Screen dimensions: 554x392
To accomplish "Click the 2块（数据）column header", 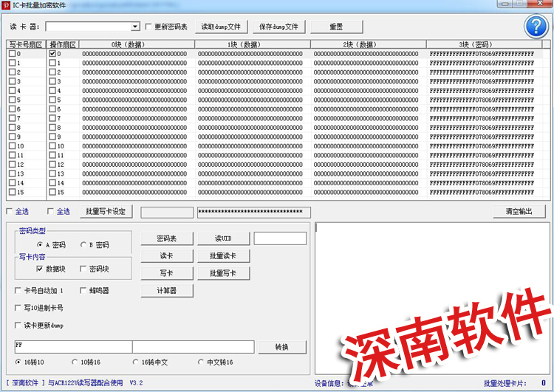I will click(369, 44).
